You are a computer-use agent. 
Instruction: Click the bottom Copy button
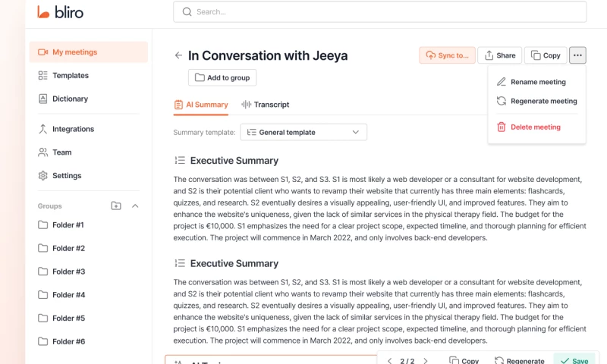point(464,360)
